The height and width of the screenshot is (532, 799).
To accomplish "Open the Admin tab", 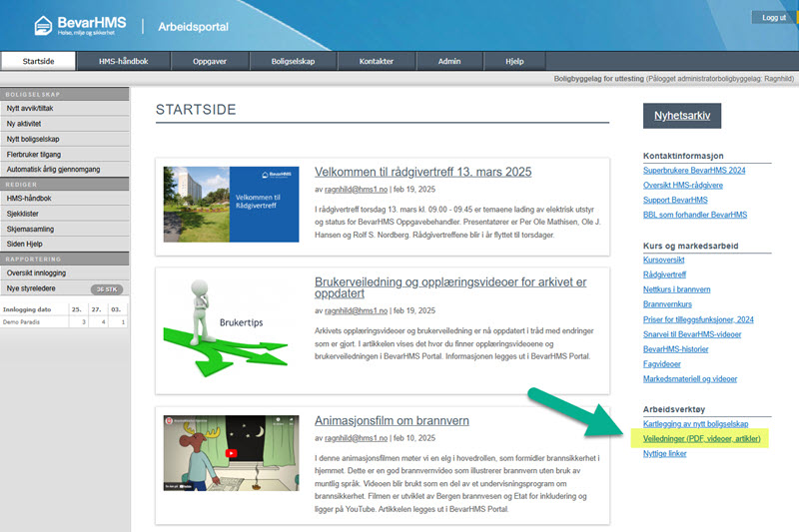I will tap(448, 61).
